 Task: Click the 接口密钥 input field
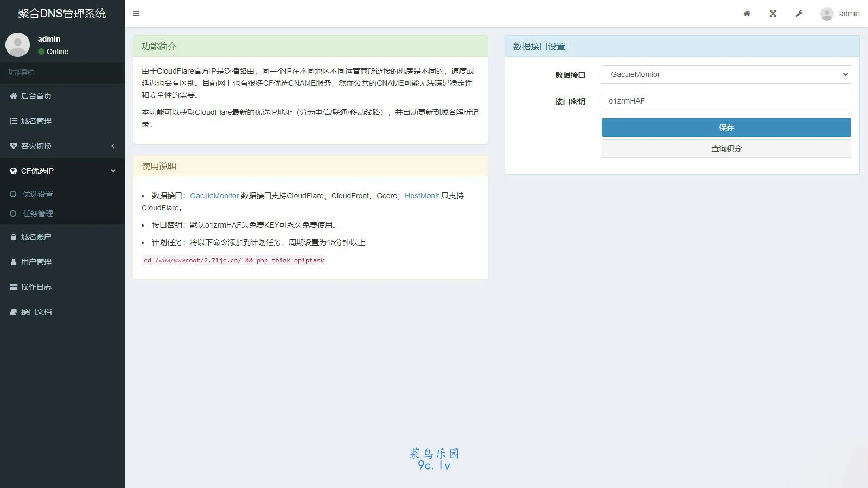coord(726,101)
